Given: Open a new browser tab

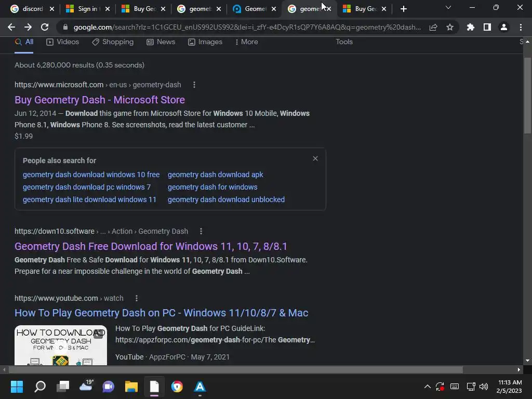Looking at the screenshot, I should 403,9.
